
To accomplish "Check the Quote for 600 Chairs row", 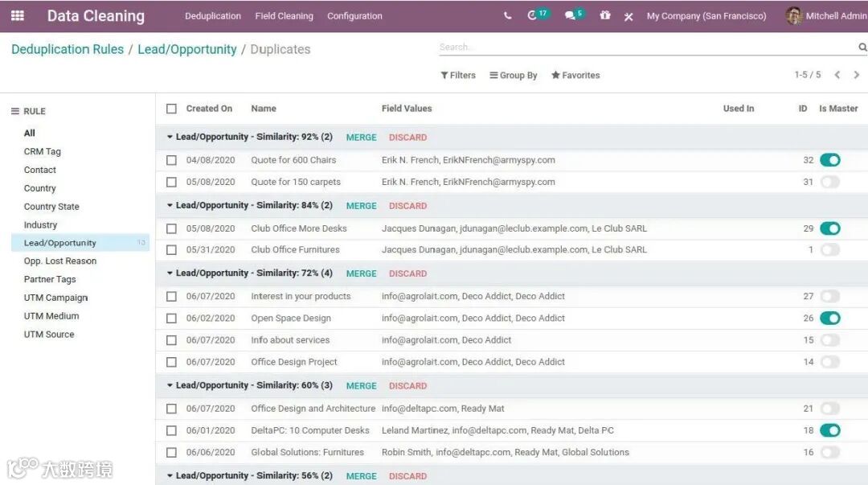I will pyautogui.click(x=172, y=160).
